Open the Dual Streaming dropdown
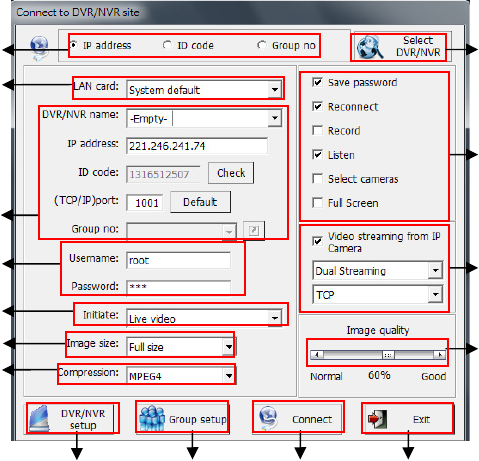This screenshot has height=461, width=479. coord(435,270)
